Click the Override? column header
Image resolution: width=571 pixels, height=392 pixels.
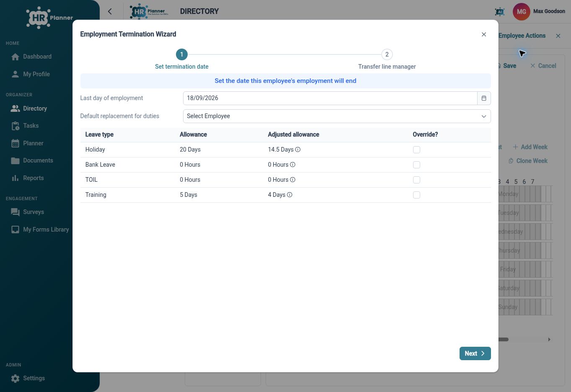click(425, 134)
